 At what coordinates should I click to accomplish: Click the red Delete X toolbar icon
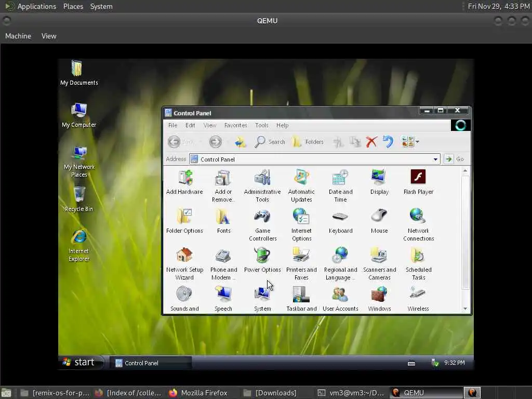371,142
